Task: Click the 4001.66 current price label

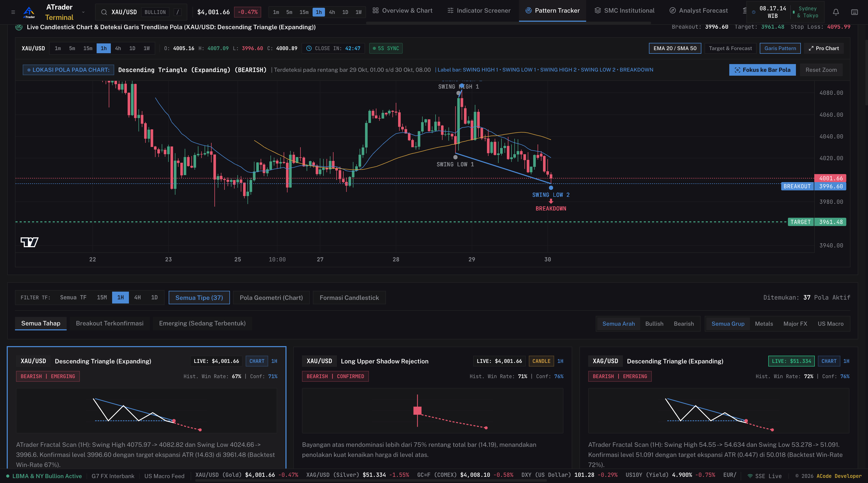Action: click(830, 178)
